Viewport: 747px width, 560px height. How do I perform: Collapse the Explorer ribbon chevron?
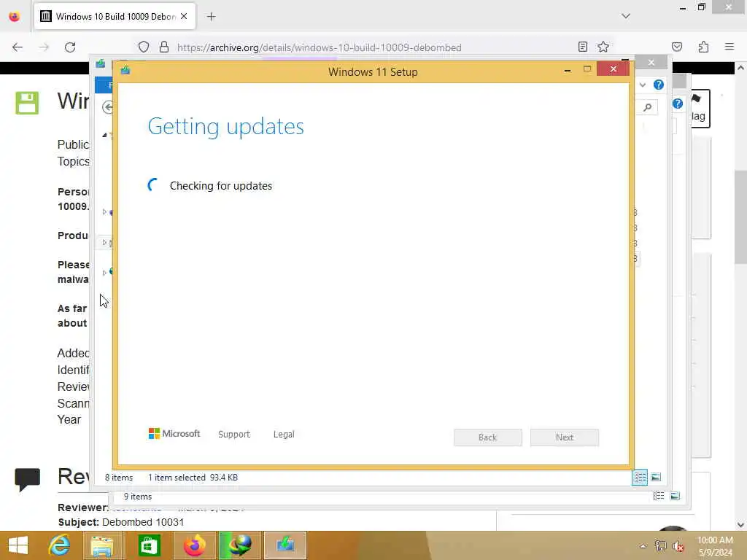[x=643, y=85]
